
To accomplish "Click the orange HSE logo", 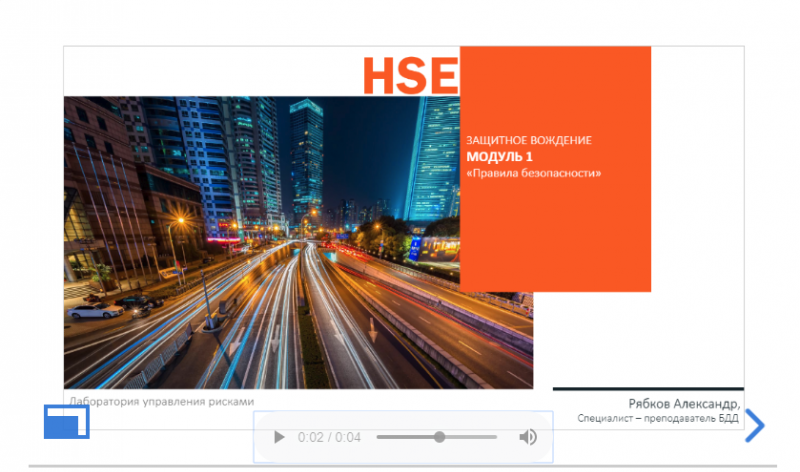I will [409, 76].
